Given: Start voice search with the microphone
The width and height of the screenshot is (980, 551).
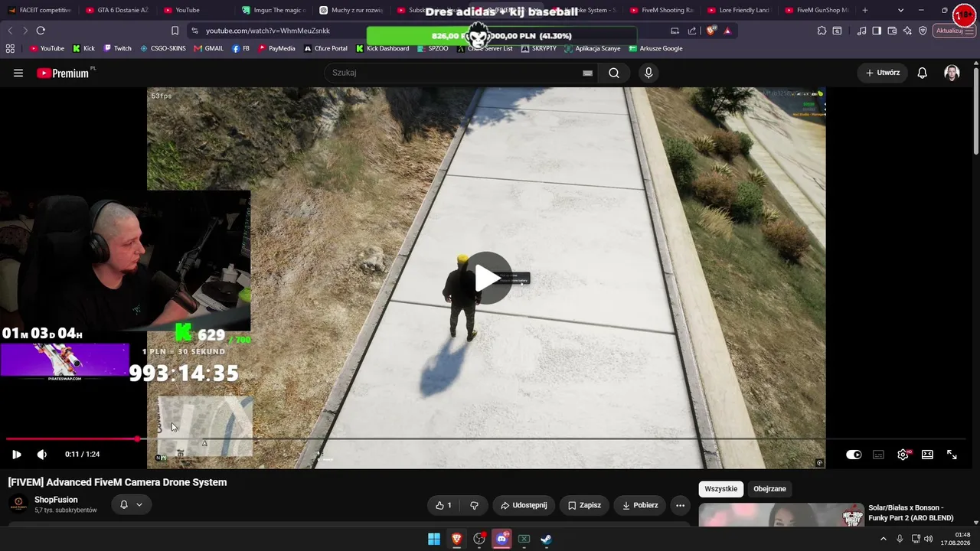Looking at the screenshot, I should point(648,73).
